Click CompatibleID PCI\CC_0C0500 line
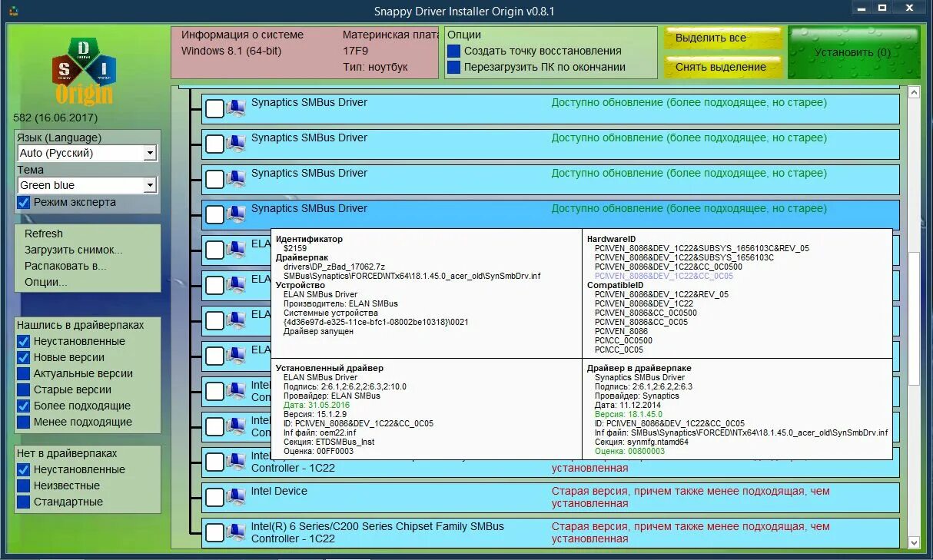This screenshot has height=560, width=933. [623, 340]
